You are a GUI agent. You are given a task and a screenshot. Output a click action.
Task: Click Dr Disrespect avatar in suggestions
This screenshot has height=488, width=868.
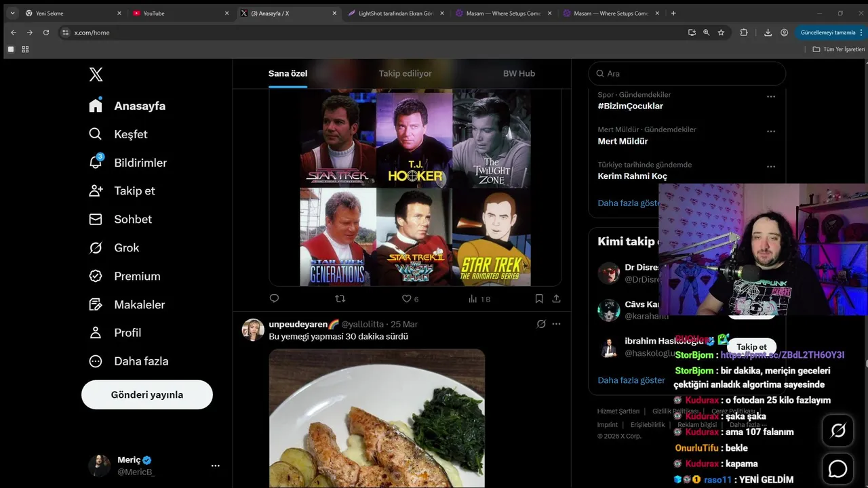click(x=608, y=273)
